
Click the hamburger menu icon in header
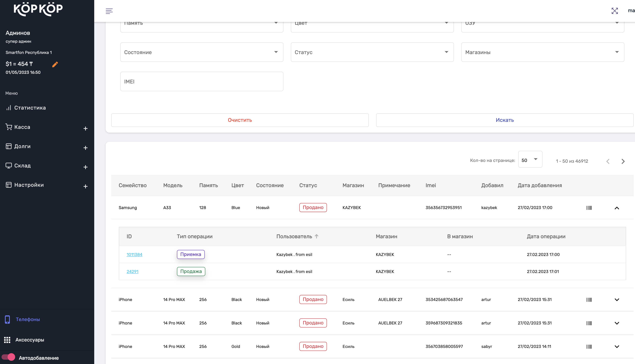click(x=109, y=11)
